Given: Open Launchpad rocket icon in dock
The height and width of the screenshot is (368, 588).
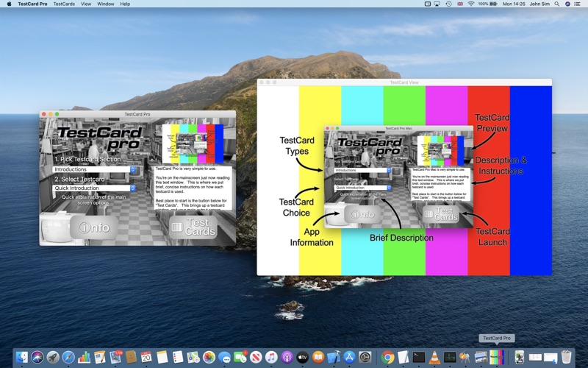Looking at the screenshot, I should coord(53,357).
